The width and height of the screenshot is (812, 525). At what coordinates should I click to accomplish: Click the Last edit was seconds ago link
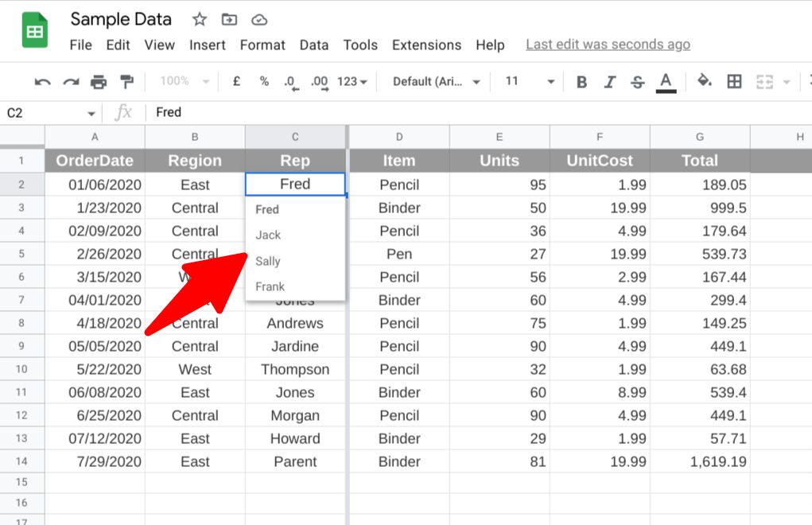coord(608,45)
